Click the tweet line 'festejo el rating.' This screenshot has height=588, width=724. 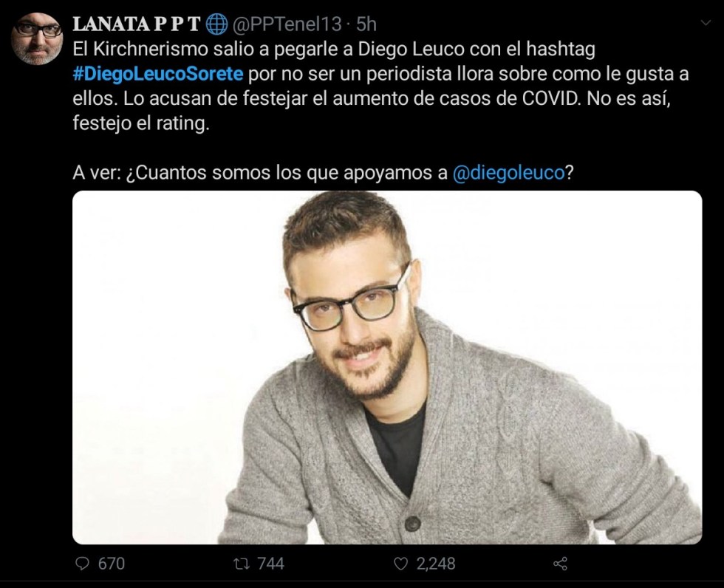pyautogui.click(x=141, y=123)
